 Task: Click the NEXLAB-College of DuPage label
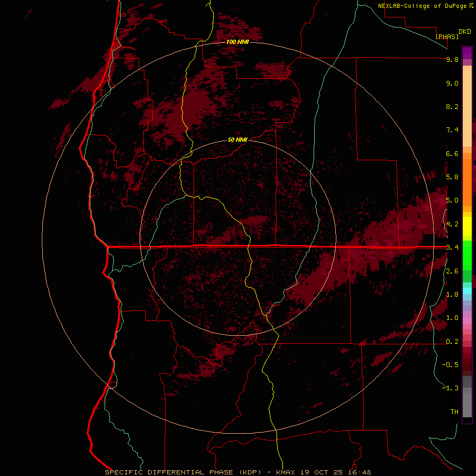pyautogui.click(x=422, y=6)
